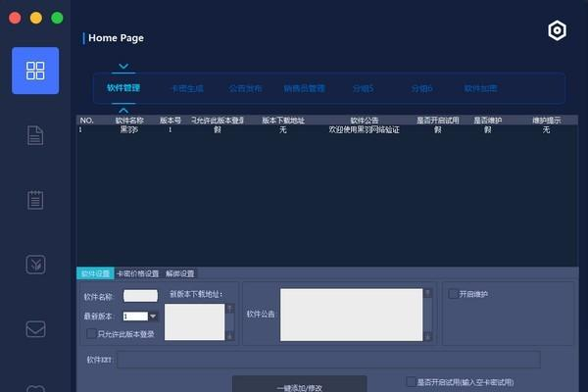Select the 黑羽 software name cell
The height and width of the screenshot is (392, 588).
(129, 129)
